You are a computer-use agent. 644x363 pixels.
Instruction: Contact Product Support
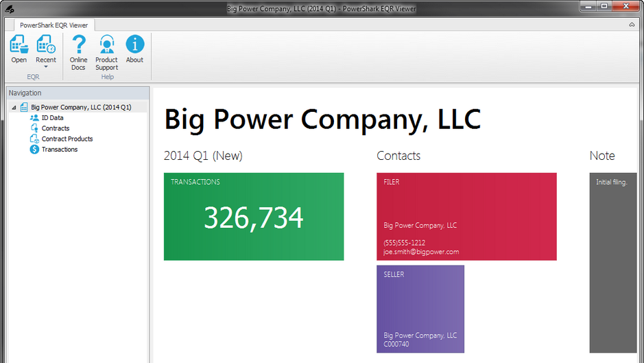click(106, 53)
